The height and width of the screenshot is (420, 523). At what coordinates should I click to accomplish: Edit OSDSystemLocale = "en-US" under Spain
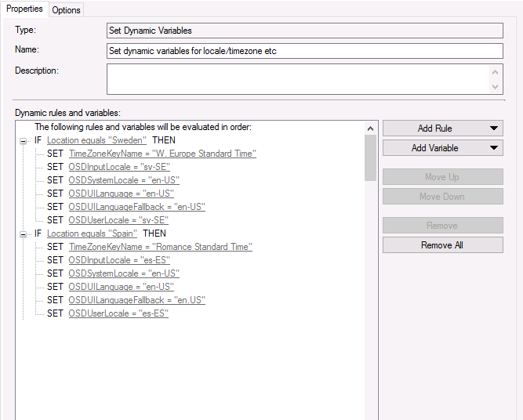click(x=124, y=273)
